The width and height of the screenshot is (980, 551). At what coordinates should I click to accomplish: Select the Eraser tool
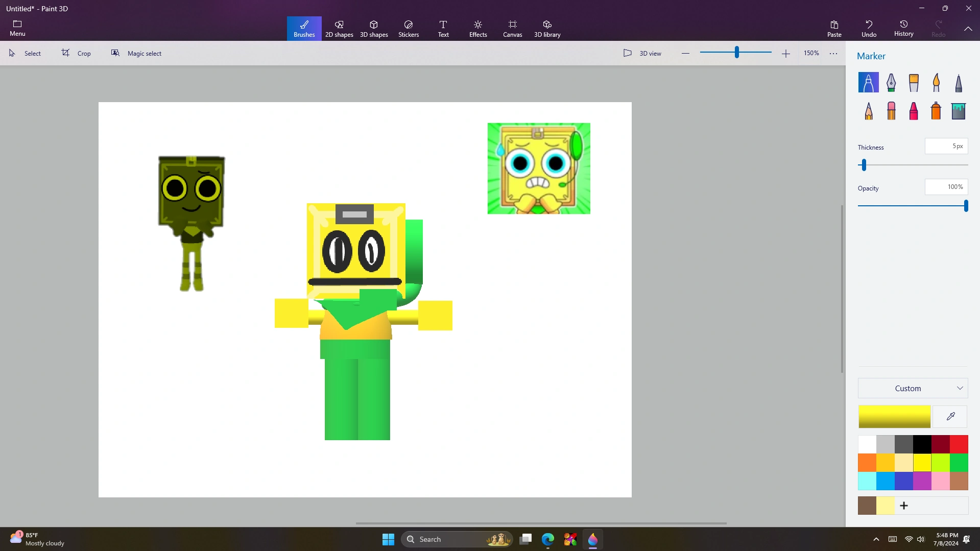[891, 111]
